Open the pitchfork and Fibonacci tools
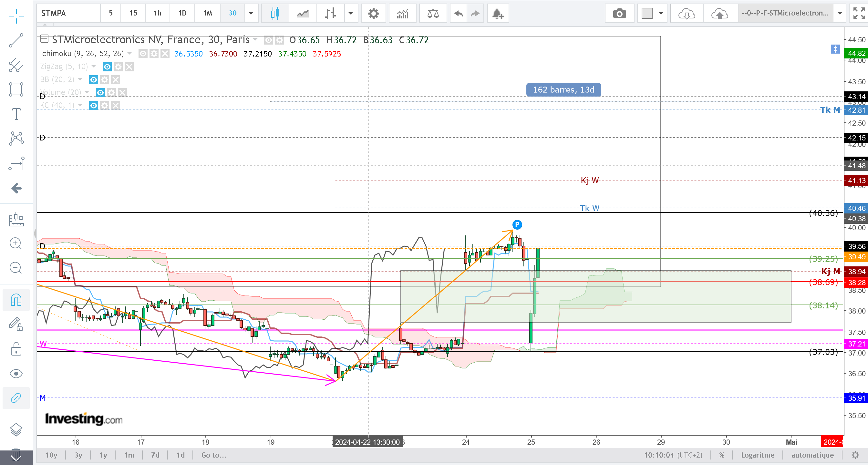Image resolution: width=868 pixels, height=465 pixels. pyautogui.click(x=16, y=65)
